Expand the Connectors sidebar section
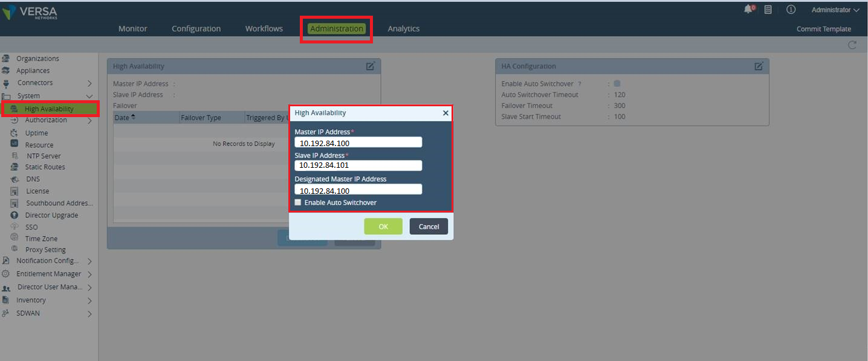The height and width of the screenshot is (361, 868). 89,83
